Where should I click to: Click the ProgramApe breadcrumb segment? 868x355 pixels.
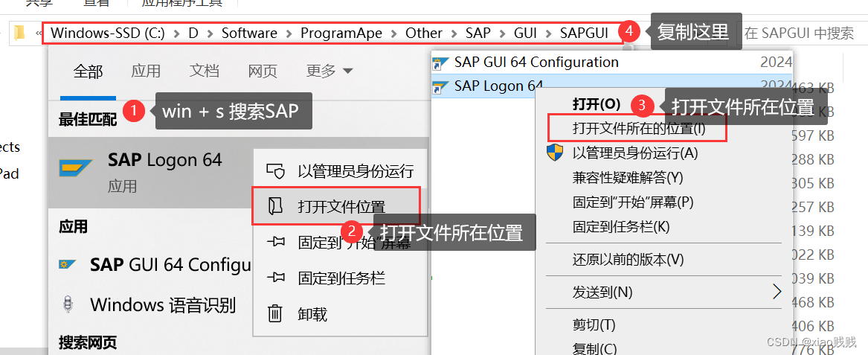[x=341, y=33]
